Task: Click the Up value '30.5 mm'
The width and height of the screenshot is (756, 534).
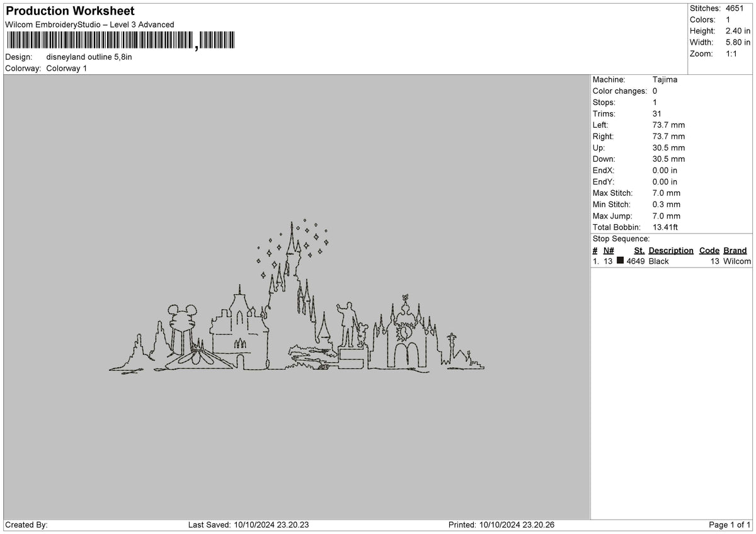Action: 669,147
